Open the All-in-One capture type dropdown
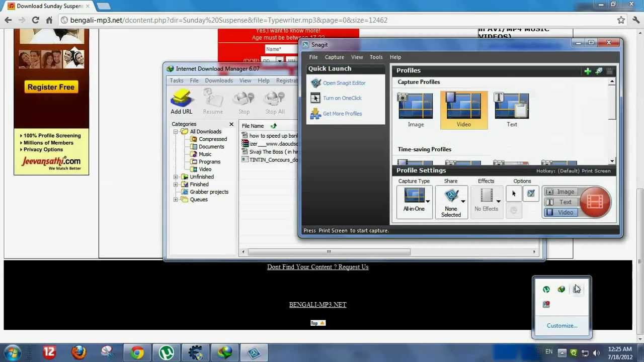Image resolution: width=644 pixels, height=362 pixels. pos(414,201)
